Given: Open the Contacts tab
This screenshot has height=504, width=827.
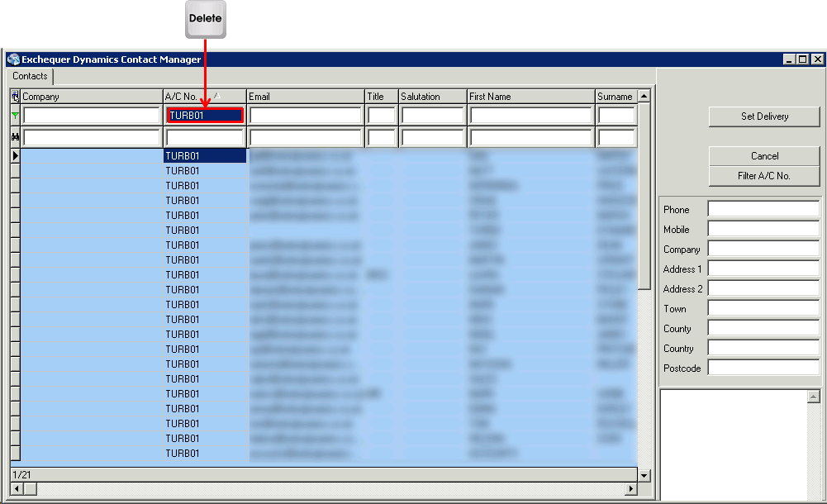Looking at the screenshot, I should click(x=30, y=76).
